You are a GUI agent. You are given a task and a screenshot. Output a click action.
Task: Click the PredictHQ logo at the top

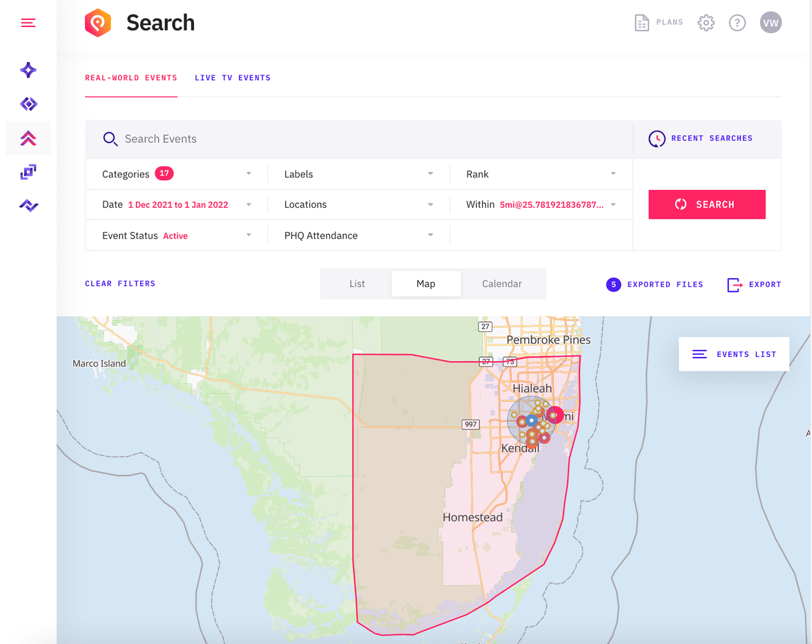pyautogui.click(x=97, y=22)
